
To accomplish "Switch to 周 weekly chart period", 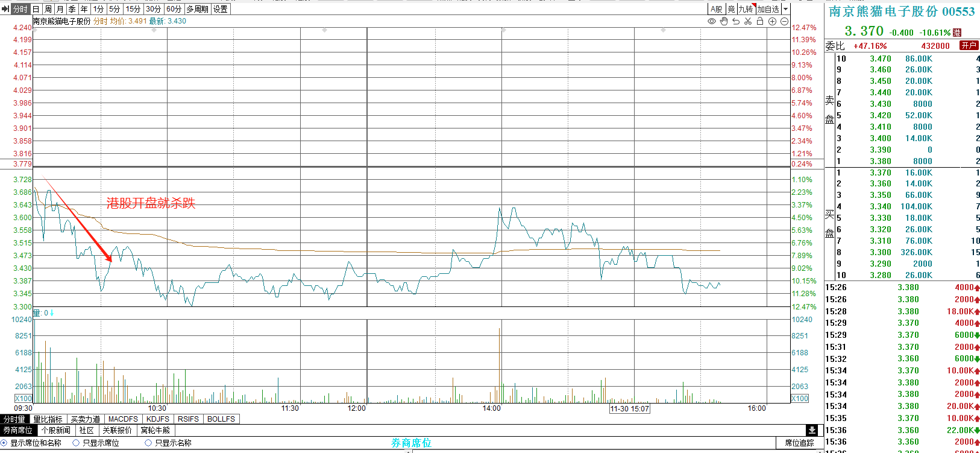I will pyautogui.click(x=48, y=9).
